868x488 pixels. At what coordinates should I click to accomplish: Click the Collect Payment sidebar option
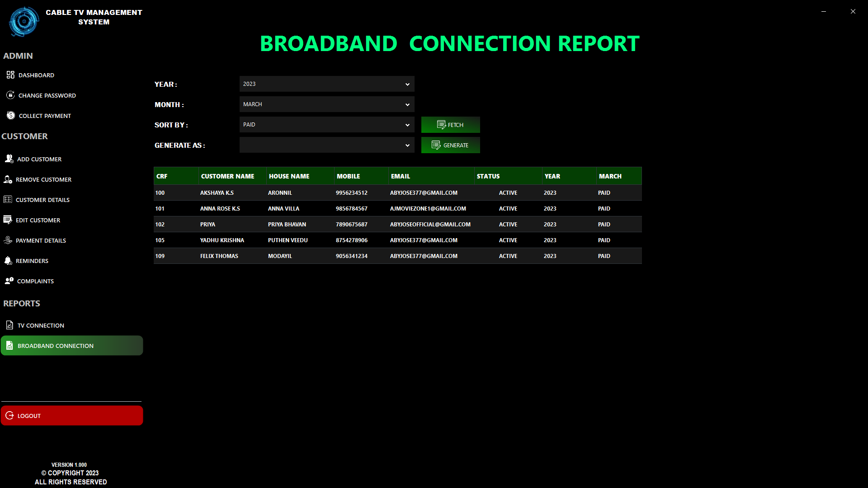tap(45, 116)
